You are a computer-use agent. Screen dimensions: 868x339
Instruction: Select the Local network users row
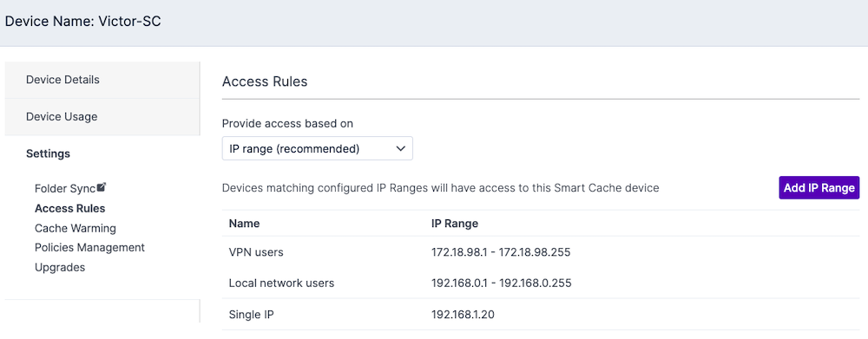coord(540,284)
